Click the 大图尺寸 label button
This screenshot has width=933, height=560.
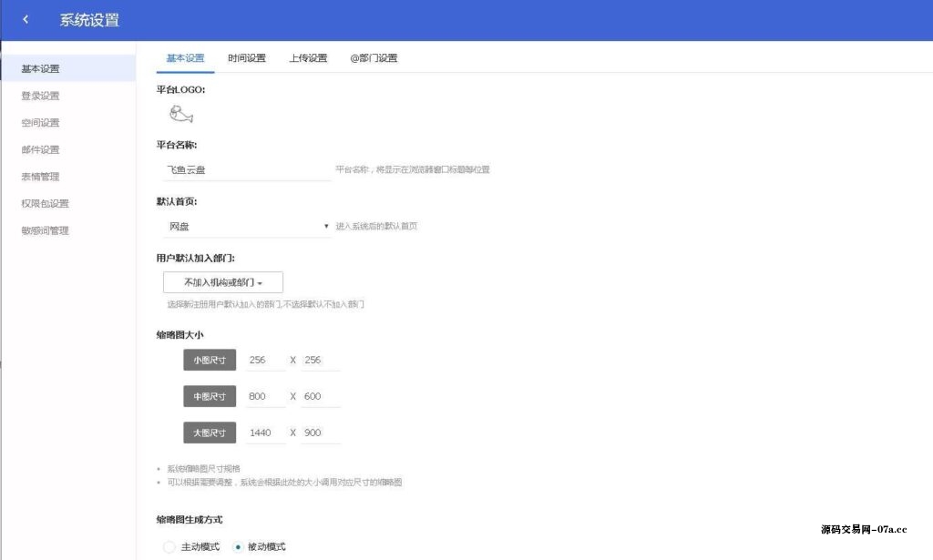tap(209, 432)
